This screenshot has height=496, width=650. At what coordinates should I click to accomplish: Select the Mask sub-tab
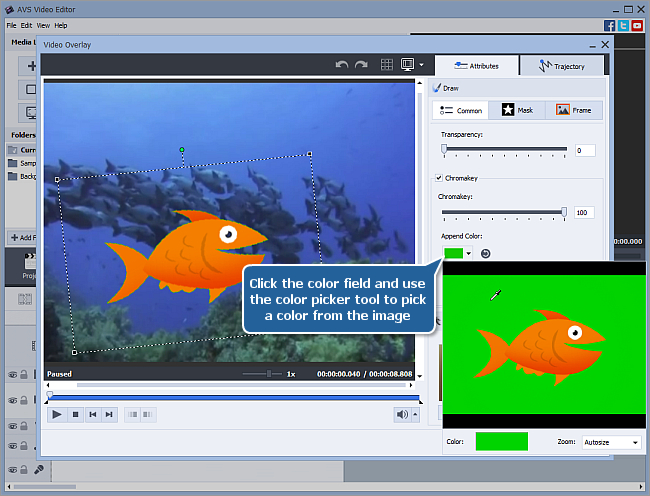coord(517,110)
